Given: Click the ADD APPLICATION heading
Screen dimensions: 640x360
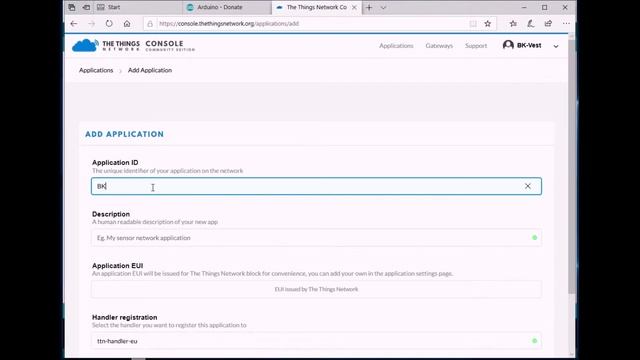Looking at the screenshot, I should click(124, 134).
